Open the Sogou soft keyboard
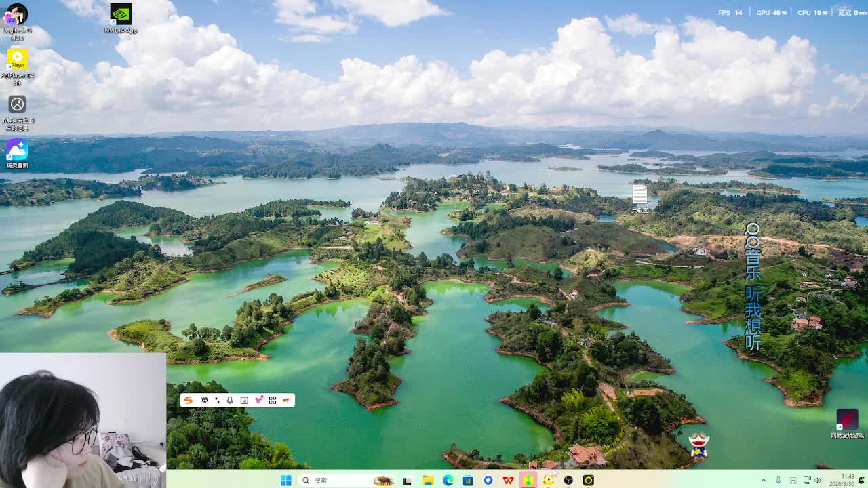The height and width of the screenshot is (488, 868). (x=244, y=400)
